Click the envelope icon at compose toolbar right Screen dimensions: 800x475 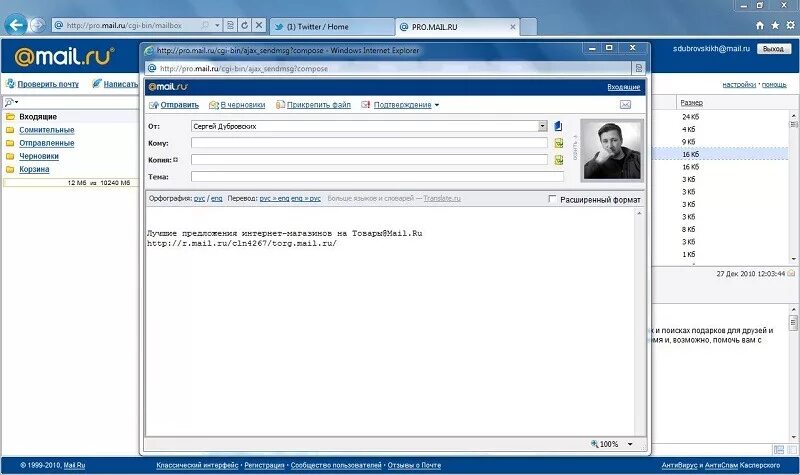click(x=626, y=105)
